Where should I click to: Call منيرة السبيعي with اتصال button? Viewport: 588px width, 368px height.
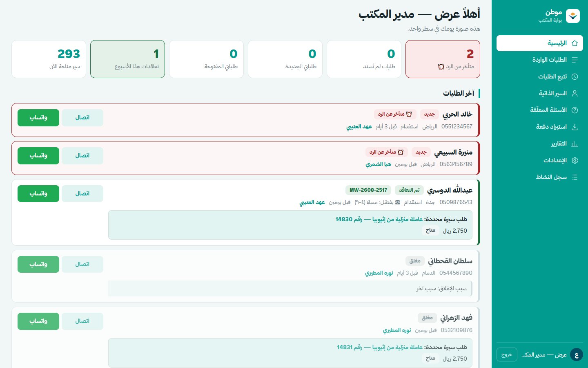pyautogui.click(x=82, y=156)
